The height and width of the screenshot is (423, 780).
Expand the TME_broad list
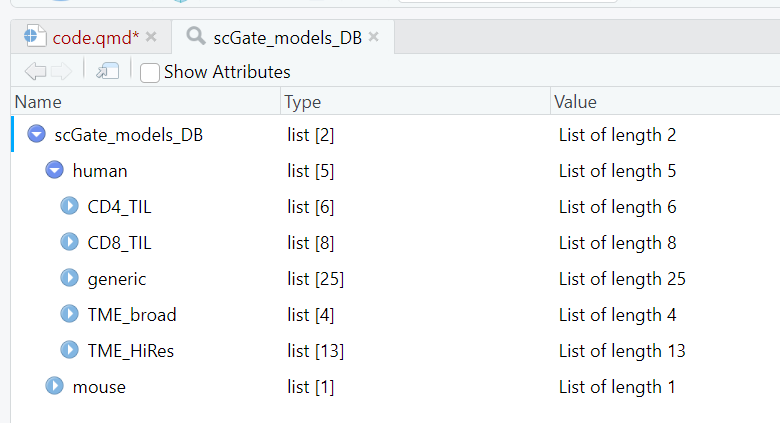click(69, 315)
